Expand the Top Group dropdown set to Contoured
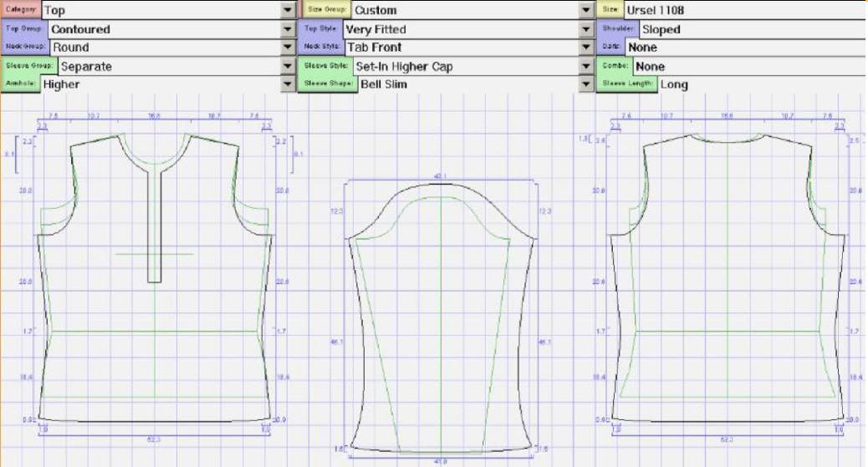The image size is (868, 467). click(288, 29)
